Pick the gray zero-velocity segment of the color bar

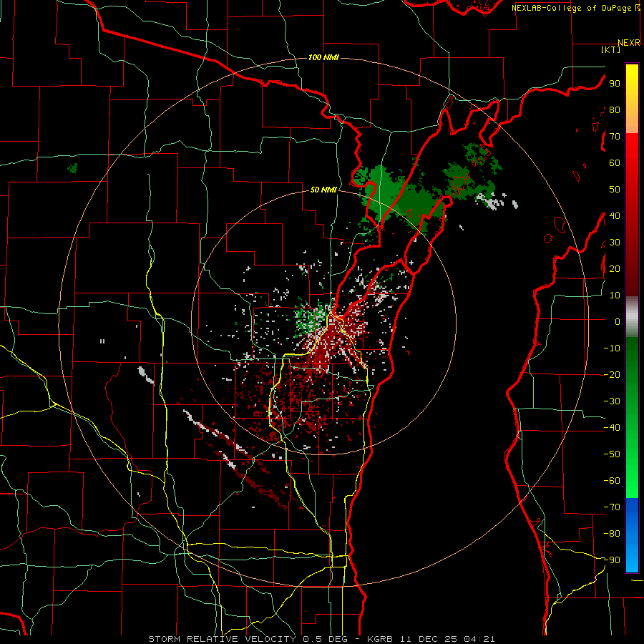(632, 317)
